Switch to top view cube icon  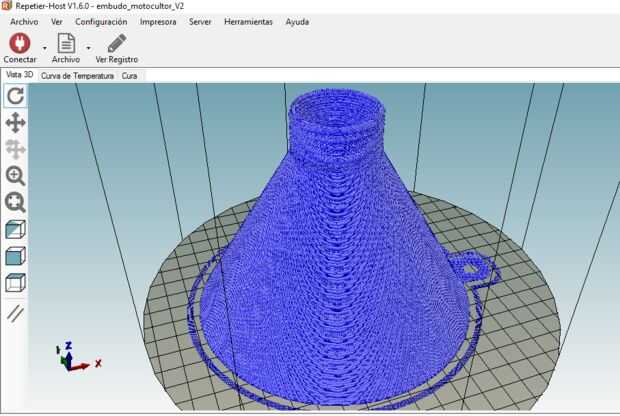click(x=15, y=283)
